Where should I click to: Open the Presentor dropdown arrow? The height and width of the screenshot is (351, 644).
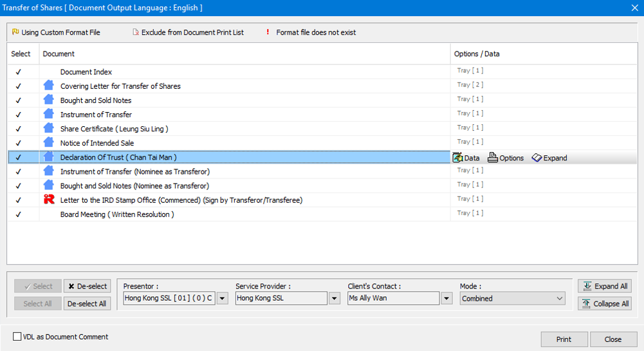click(222, 298)
